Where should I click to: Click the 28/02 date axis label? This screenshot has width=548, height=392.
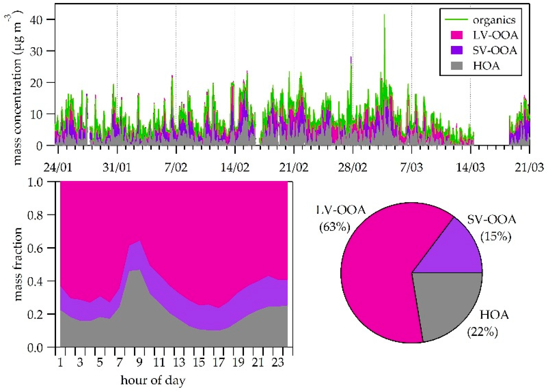click(353, 167)
